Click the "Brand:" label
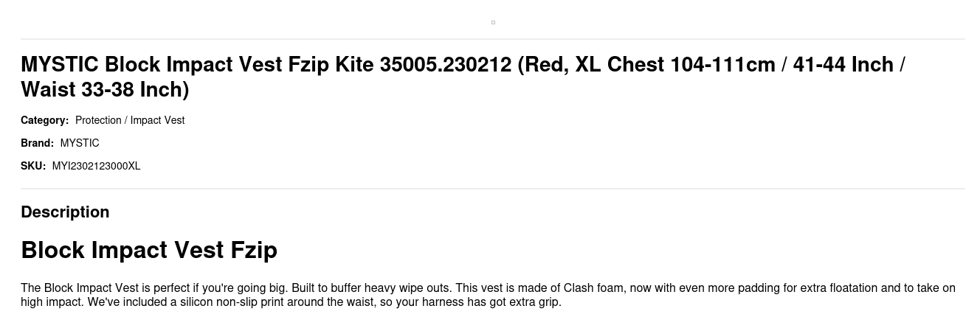The image size is (980, 331). (37, 143)
